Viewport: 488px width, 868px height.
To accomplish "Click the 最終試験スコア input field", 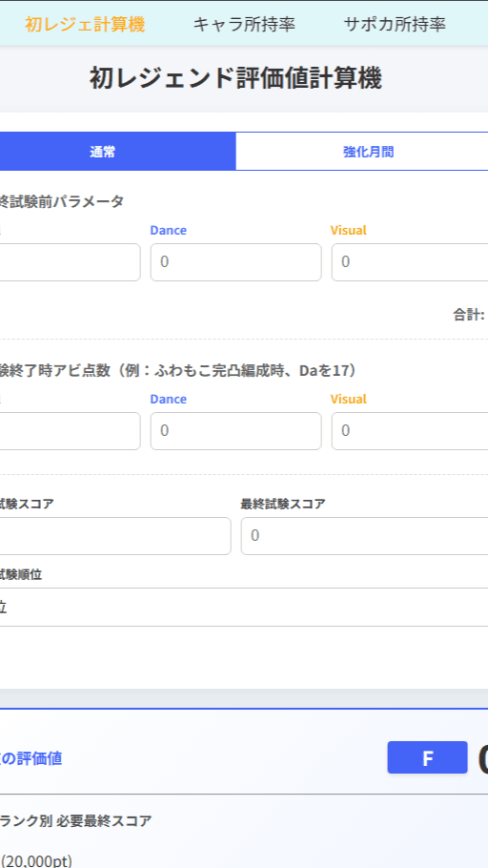I will point(364,536).
